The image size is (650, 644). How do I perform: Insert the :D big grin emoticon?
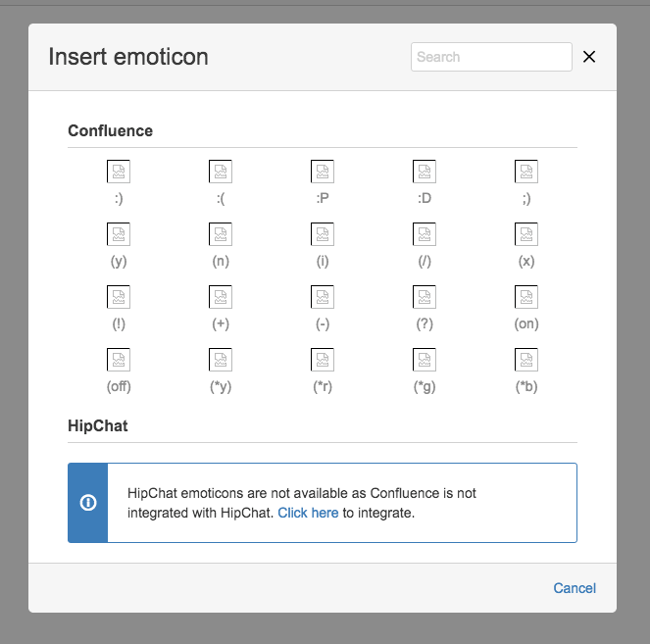[x=425, y=172]
